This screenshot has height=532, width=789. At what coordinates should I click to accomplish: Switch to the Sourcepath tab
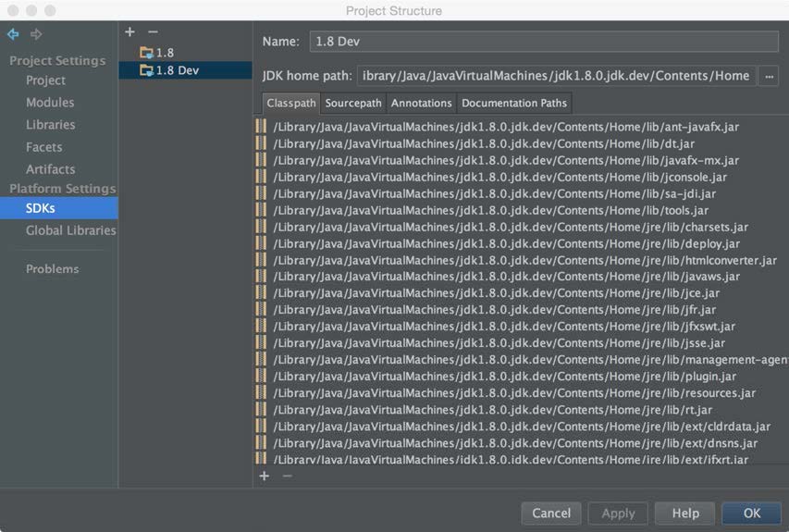353,104
